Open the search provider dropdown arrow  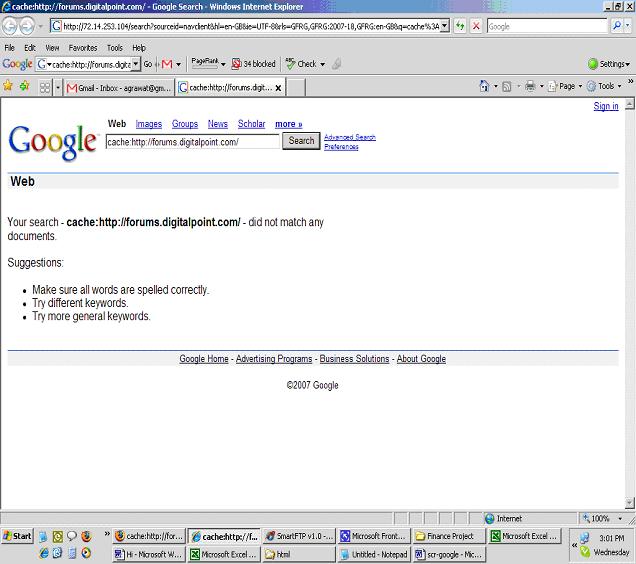tap(627, 26)
